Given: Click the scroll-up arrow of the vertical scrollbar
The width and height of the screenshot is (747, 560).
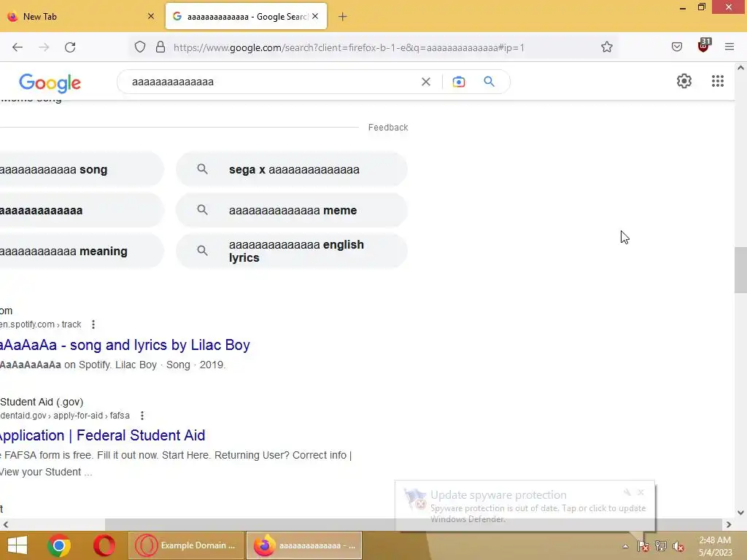Looking at the screenshot, I should (740, 68).
